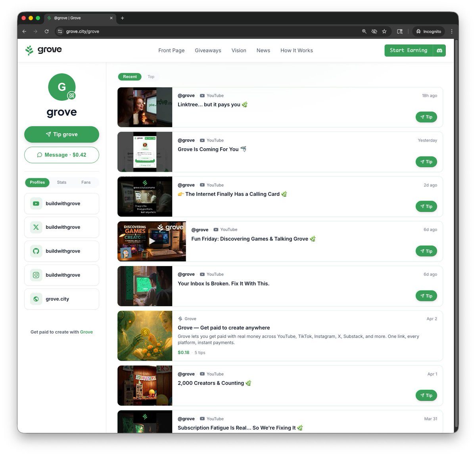Open the YouTube buildwithgrove profile
This screenshot has height=456, width=476.
(x=61, y=203)
